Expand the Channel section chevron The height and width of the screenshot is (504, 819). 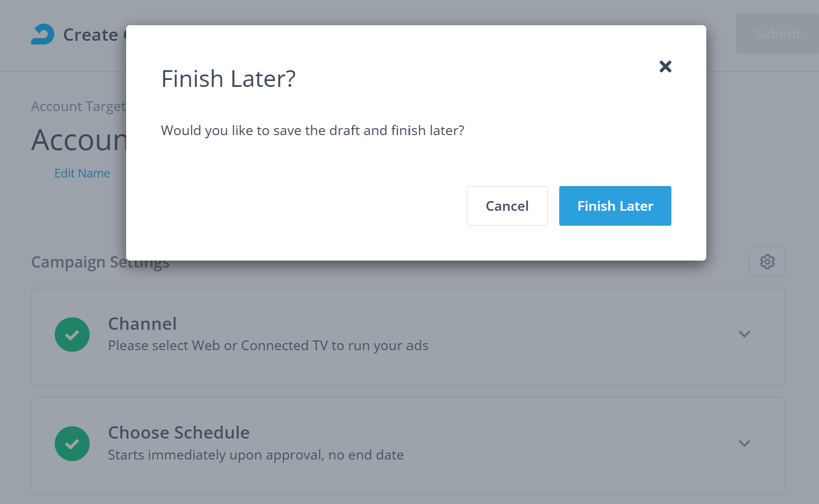pyautogui.click(x=744, y=334)
